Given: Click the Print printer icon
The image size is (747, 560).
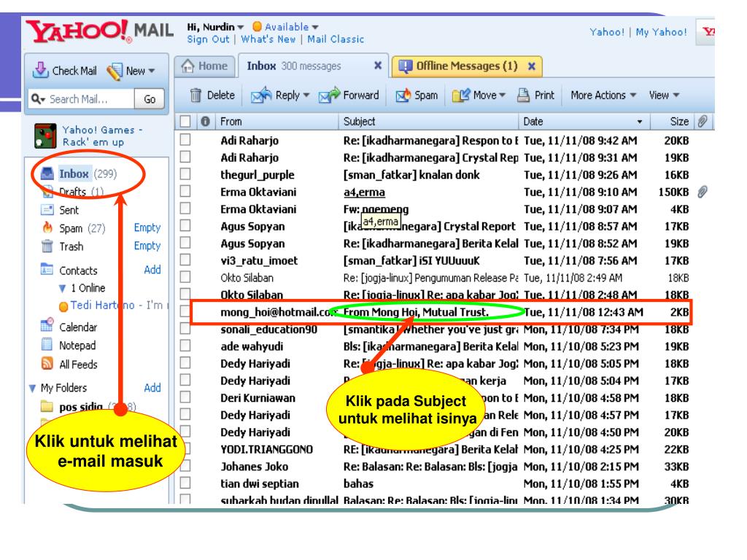Looking at the screenshot, I should coord(523,96).
